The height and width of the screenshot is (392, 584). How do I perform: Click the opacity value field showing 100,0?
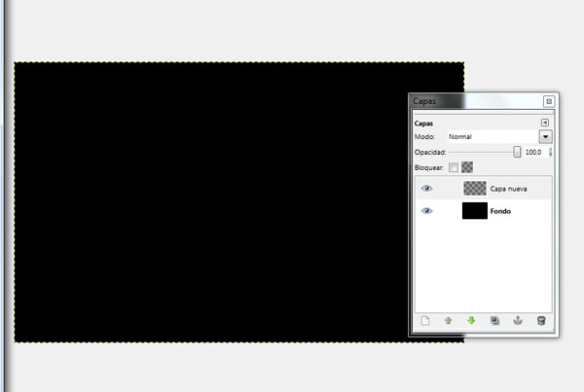(534, 153)
